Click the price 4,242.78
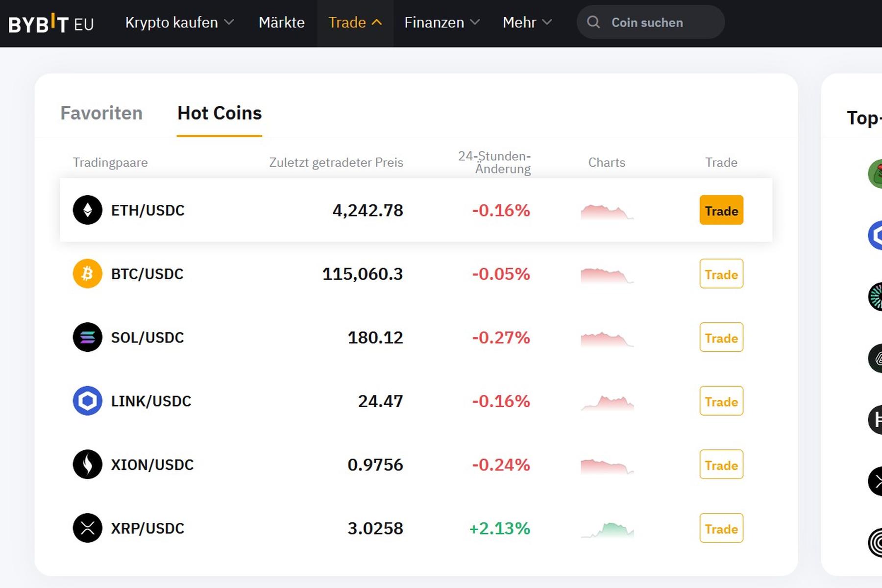Viewport: 882px width, 588px height. click(x=367, y=211)
